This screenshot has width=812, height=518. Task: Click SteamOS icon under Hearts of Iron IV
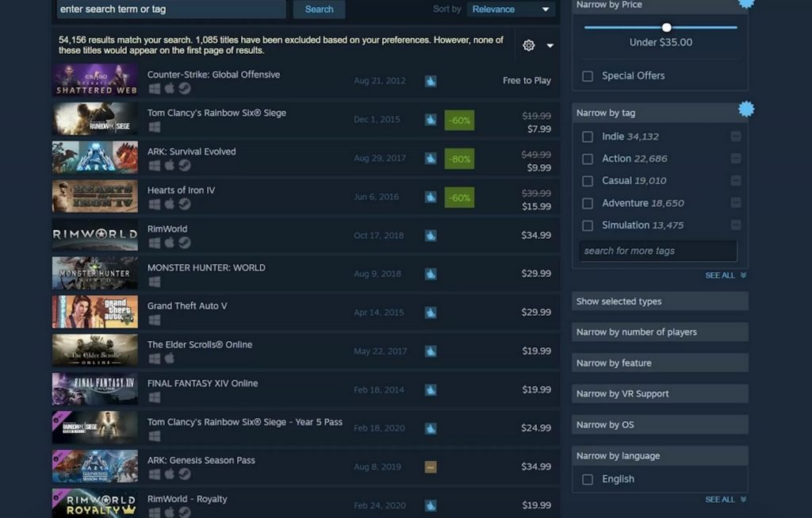pos(184,204)
